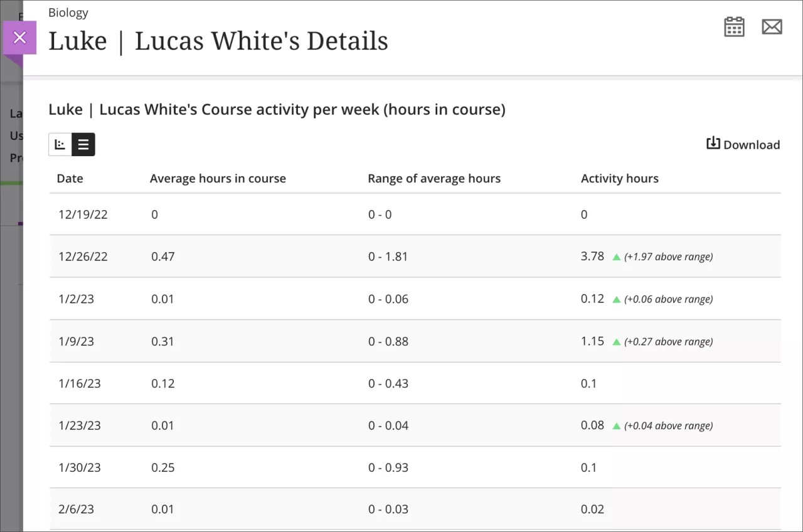Image resolution: width=803 pixels, height=532 pixels.
Task: Click the Range of average hours header
Action: 434,178
